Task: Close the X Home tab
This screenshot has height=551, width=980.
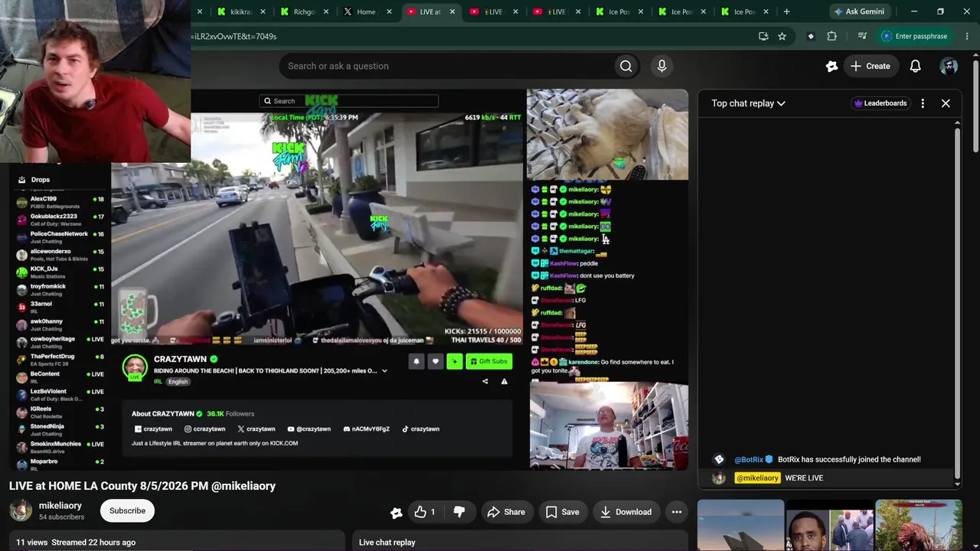Action: pos(389,11)
